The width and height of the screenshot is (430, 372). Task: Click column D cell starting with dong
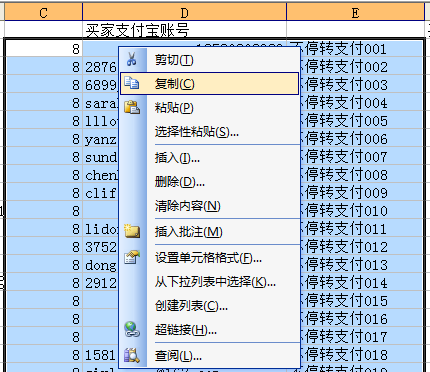[x=101, y=264]
